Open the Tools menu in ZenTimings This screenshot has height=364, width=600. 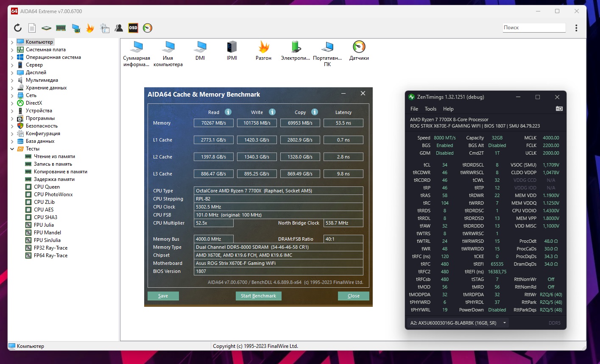pyautogui.click(x=430, y=109)
